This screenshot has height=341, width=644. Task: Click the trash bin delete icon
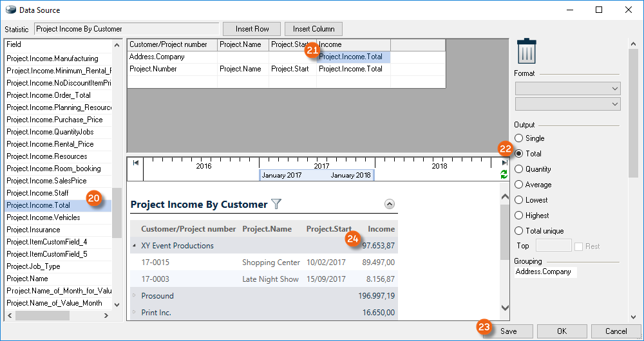pos(527,51)
